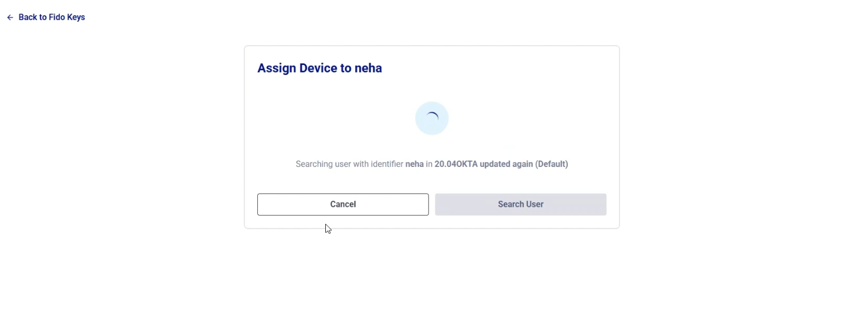Click the 'Fido Keys' words in back link
868x327 pixels.
point(67,18)
